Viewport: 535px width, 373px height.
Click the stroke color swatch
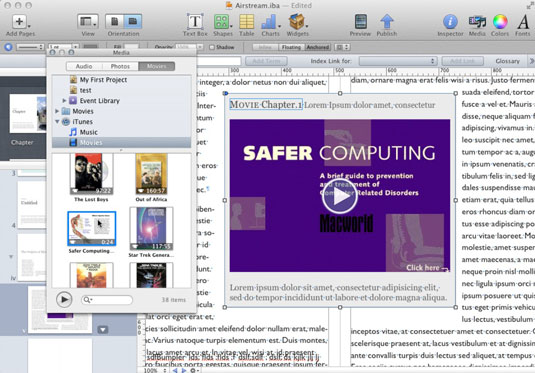(x=90, y=47)
